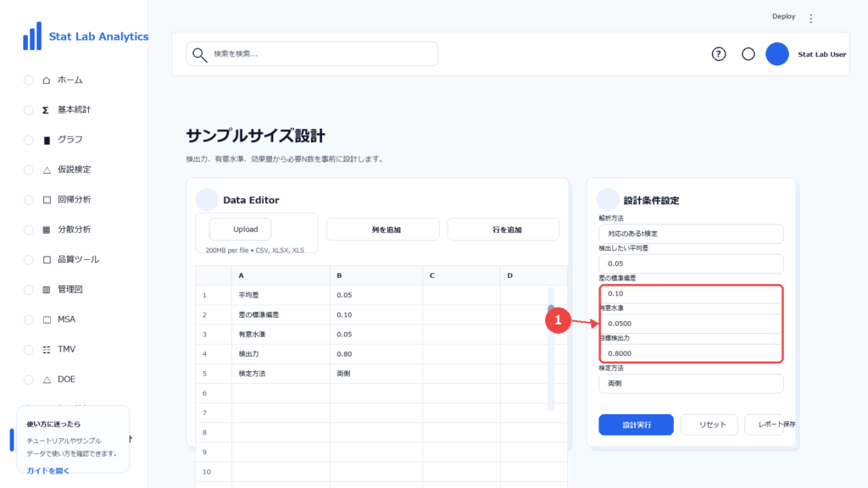Viewport: 868px width, 488px height.
Task: Select column A cell 有意水準 in row 3
Action: click(x=281, y=334)
